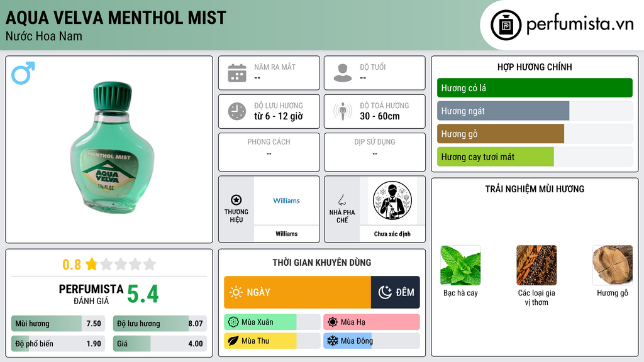Click the Mùa Đông season bar
Viewport: 644px width, 362px height.
pos(372,341)
